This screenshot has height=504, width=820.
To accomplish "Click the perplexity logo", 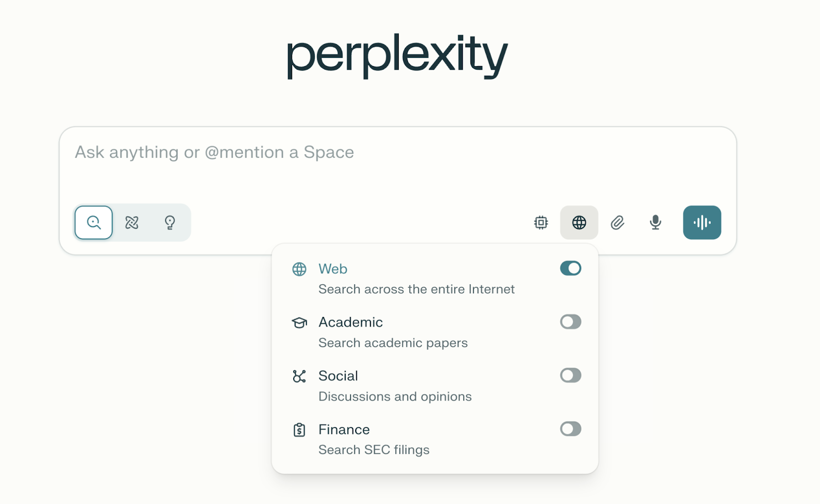I will click(x=396, y=54).
